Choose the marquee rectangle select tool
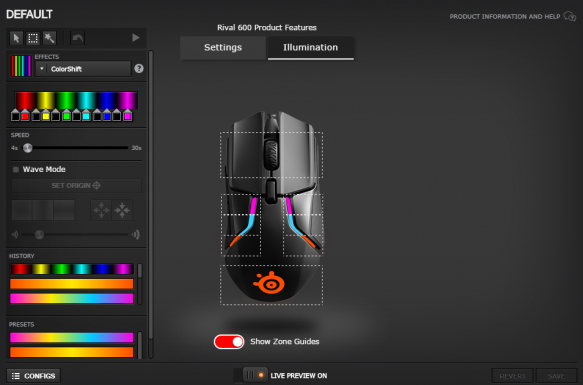Viewport: 583px width, 385px height. point(33,38)
